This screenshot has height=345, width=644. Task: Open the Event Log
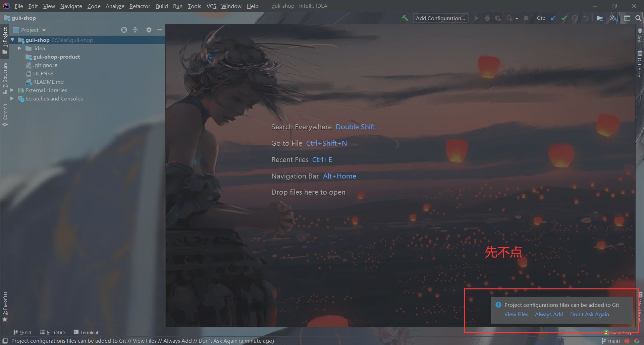tap(618, 332)
